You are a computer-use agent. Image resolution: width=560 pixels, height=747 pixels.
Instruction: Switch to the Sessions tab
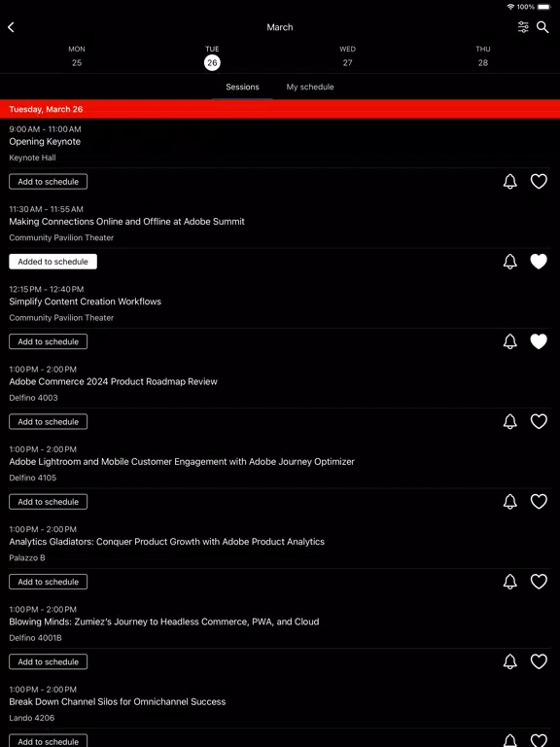point(242,87)
